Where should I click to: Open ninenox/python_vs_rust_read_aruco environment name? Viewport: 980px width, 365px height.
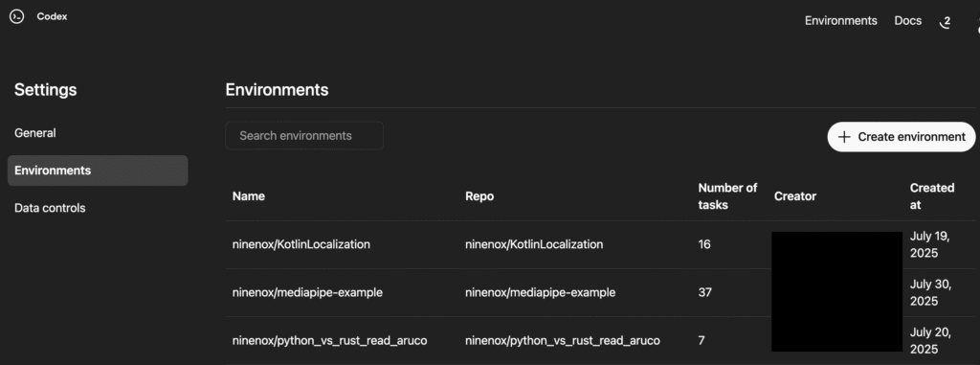(x=329, y=341)
